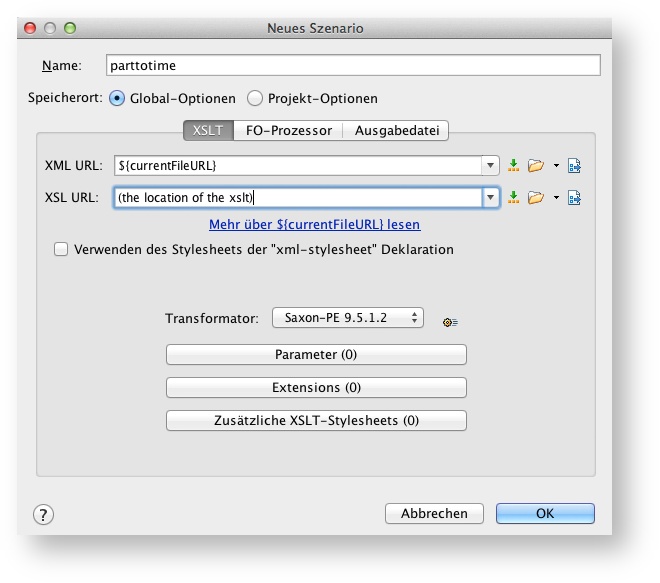Open transformer advanced options gear icon

point(450,321)
